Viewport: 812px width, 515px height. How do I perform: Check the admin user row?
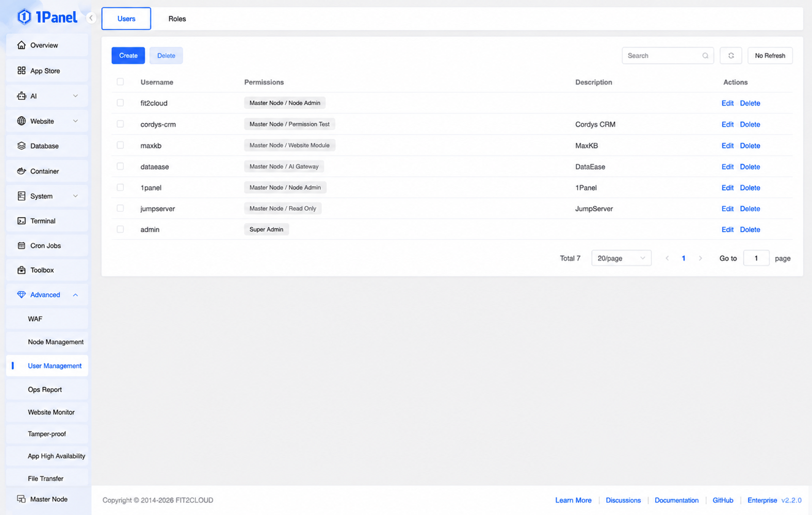click(x=120, y=229)
